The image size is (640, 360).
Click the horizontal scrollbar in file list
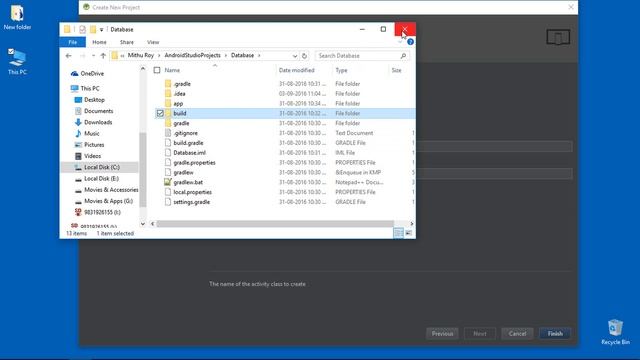click(275, 224)
